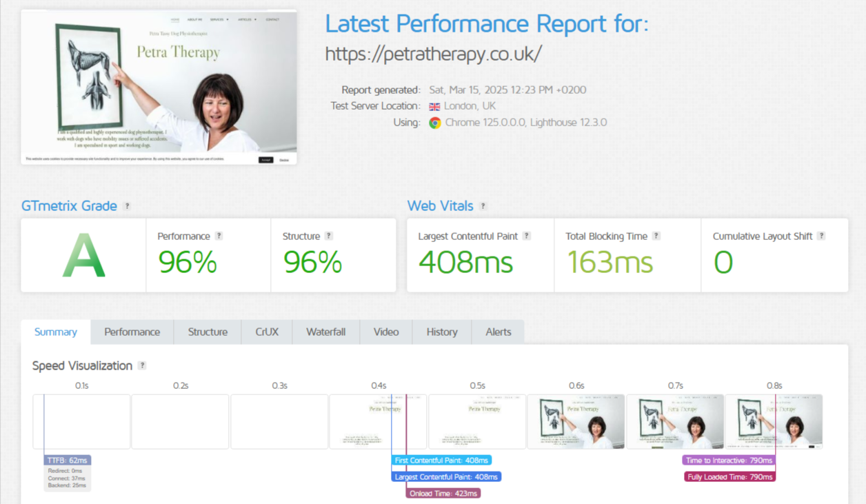Click the Latest Performance Report for heading
Screen dimensions: 866x504
[487, 24]
